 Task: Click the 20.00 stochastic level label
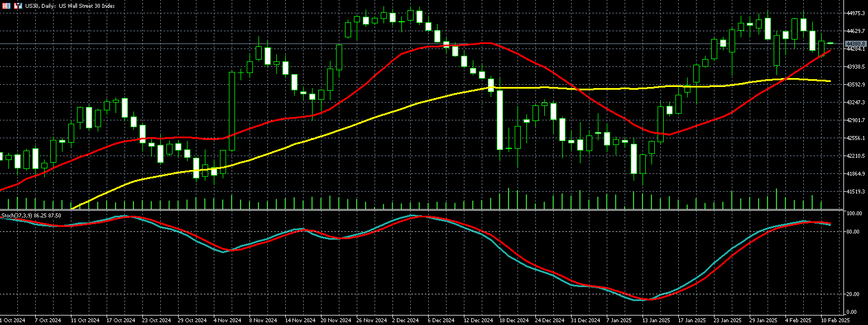853,294
